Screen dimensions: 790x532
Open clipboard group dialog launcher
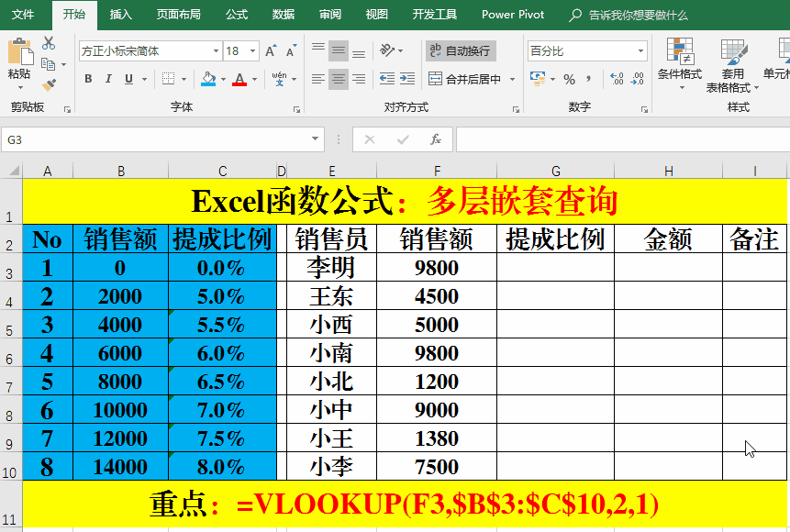tap(67, 109)
